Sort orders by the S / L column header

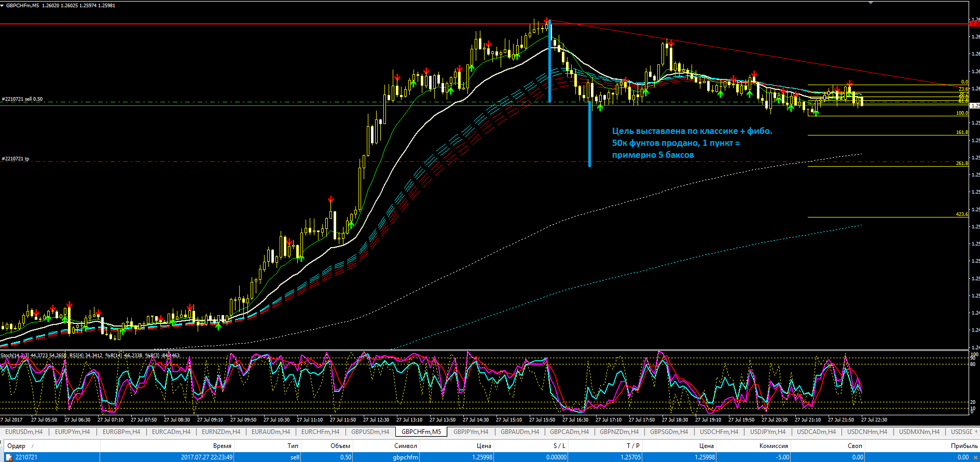(x=531, y=446)
